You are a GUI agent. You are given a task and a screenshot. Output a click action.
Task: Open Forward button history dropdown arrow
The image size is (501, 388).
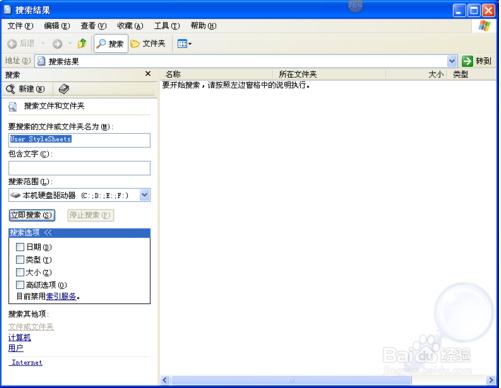click(70, 44)
